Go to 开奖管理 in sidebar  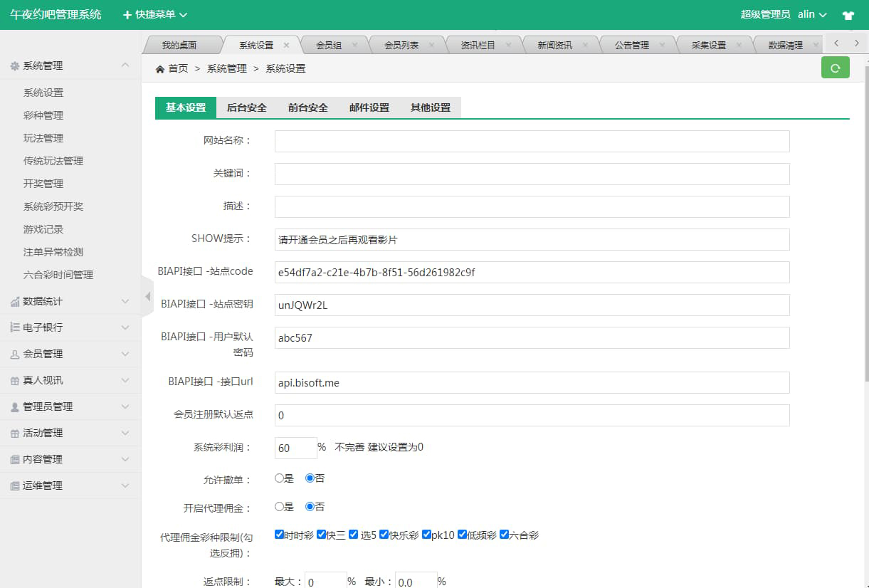tap(43, 184)
